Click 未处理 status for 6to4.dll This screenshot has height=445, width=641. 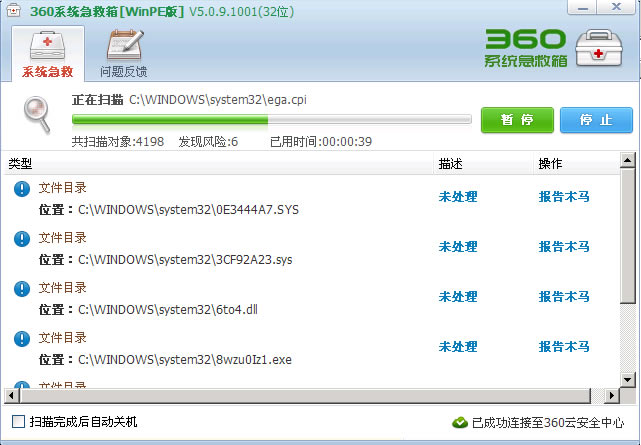tap(458, 296)
